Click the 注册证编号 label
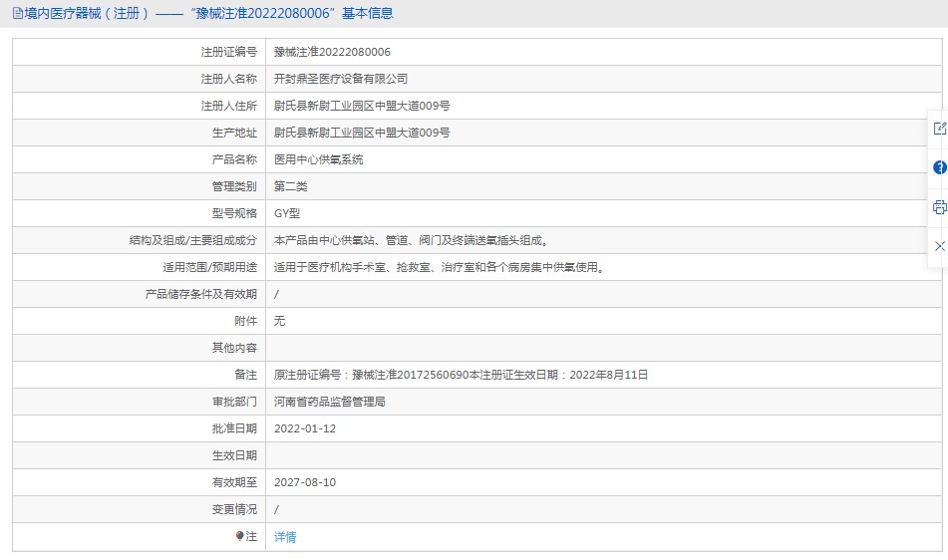948x560 pixels. (229, 52)
